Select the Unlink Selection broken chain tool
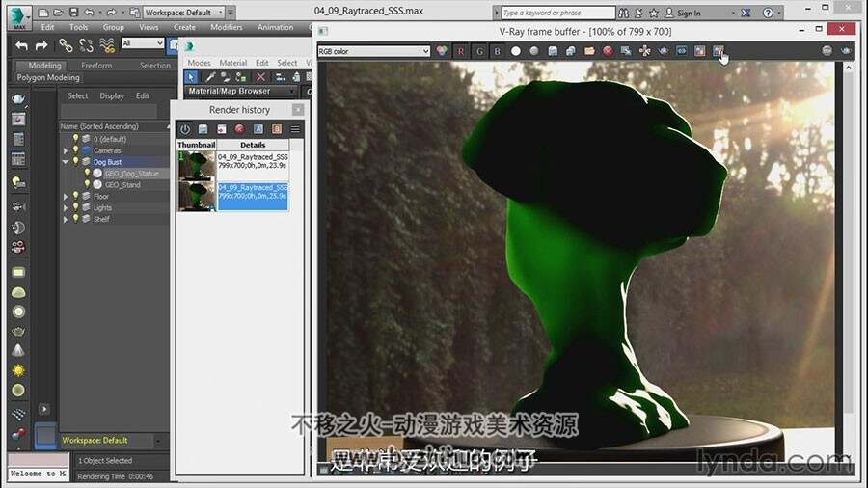 [86, 45]
